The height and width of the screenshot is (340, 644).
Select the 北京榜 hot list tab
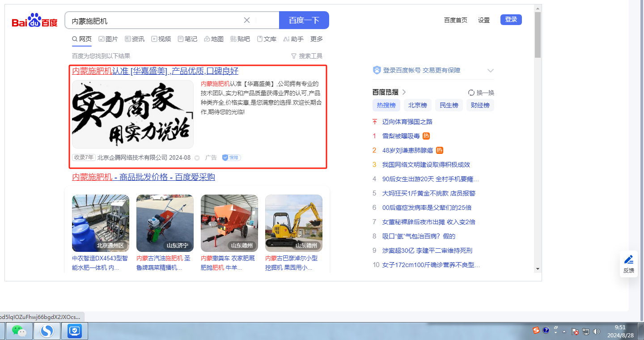tap(417, 105)
